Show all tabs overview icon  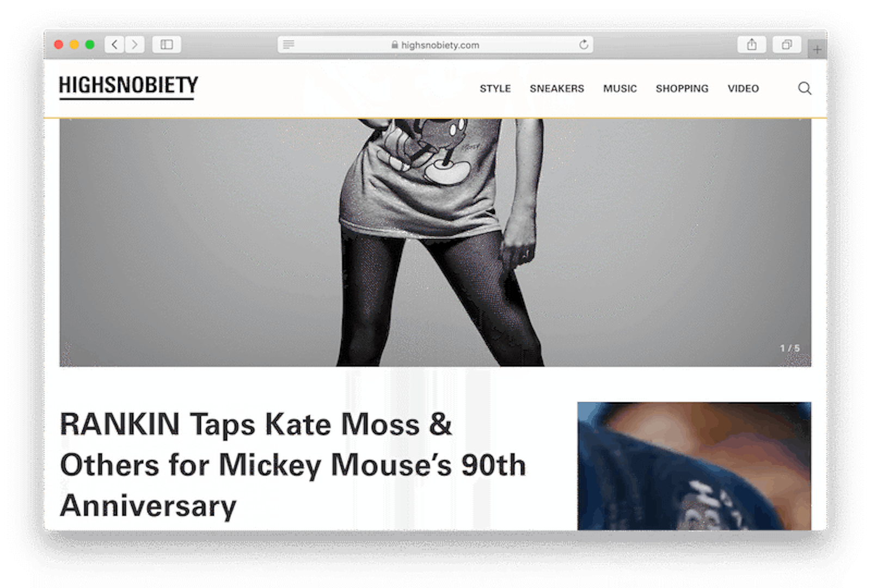tap(787, 45)
